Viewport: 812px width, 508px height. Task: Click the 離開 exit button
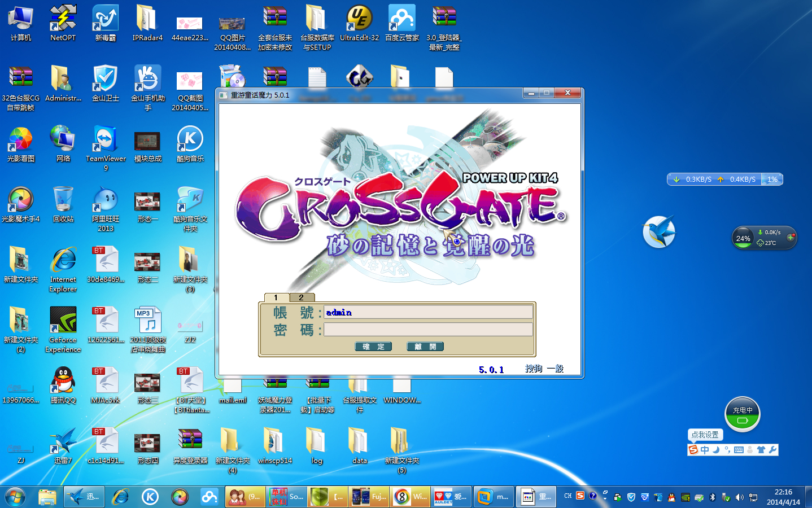tap(425, 347)
